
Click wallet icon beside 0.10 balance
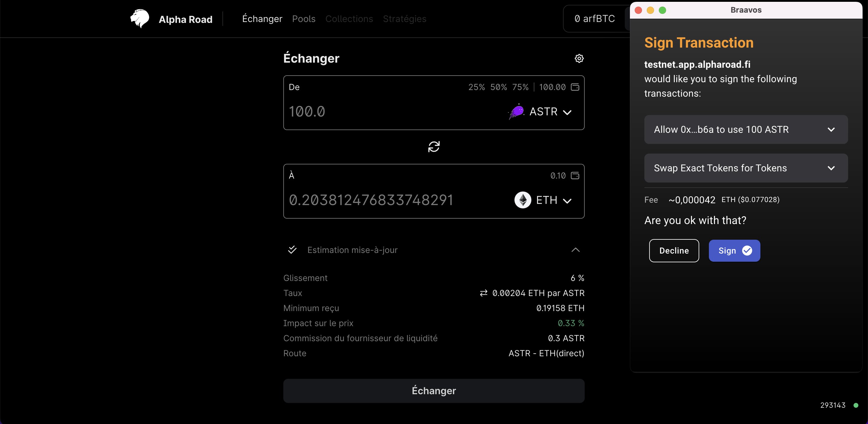coord(575,176)
